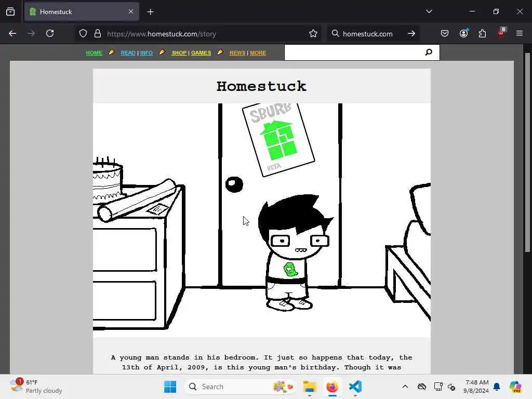This screenshot has width=532, height=399.
Task: Open the uBlock extension icon with badge
Action: click(x=501, y=33)
